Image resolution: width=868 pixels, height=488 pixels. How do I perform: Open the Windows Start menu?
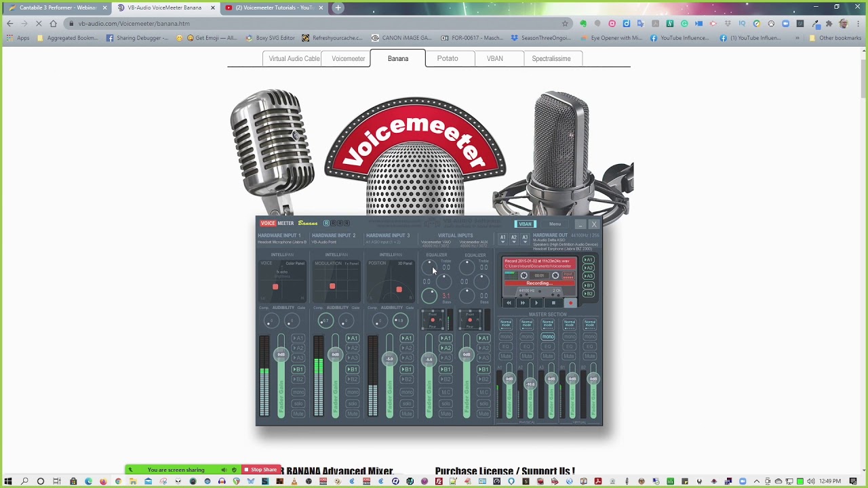(8, 481)
